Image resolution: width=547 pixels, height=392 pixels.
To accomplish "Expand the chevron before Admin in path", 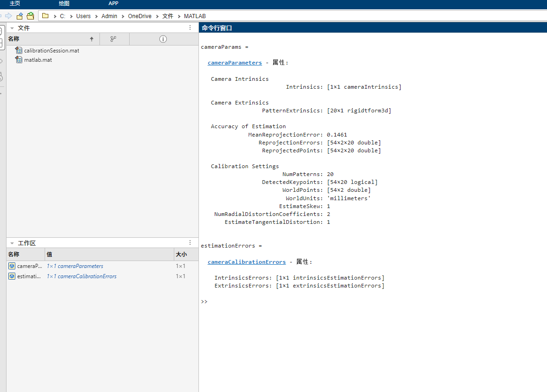I will (96, 16).
